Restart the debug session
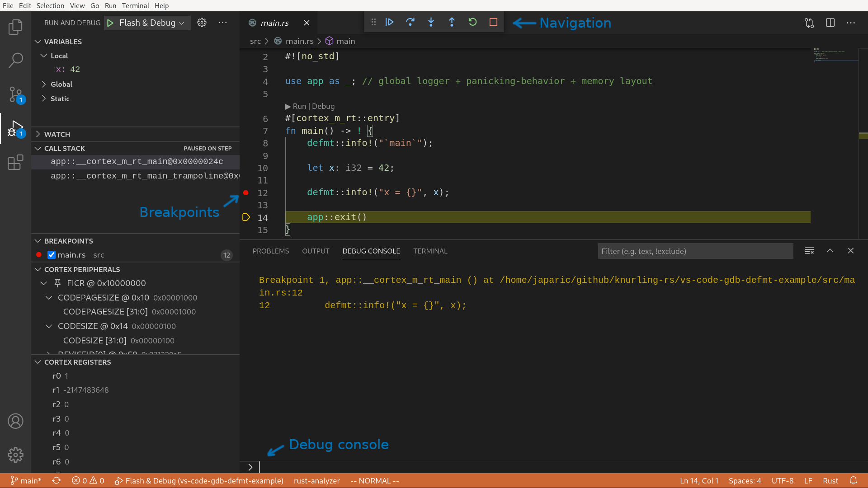 [472, 22]
